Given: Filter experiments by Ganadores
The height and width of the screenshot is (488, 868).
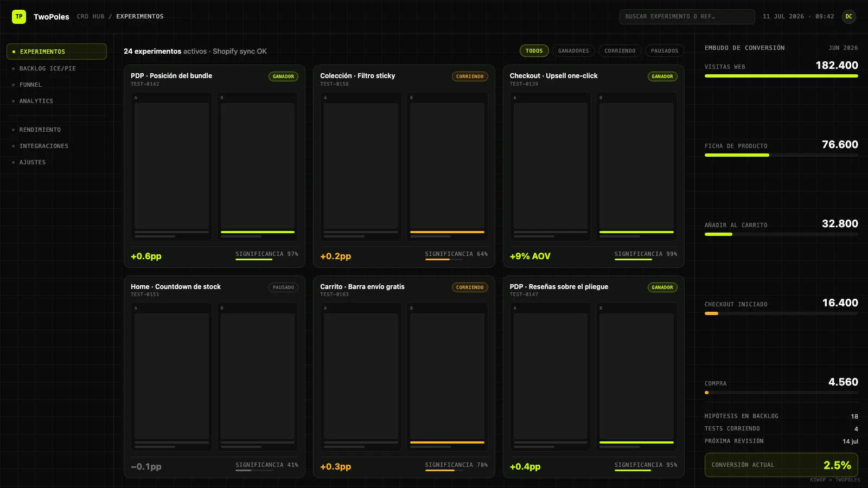Looking at the screenshot, I should pos(573,51).
